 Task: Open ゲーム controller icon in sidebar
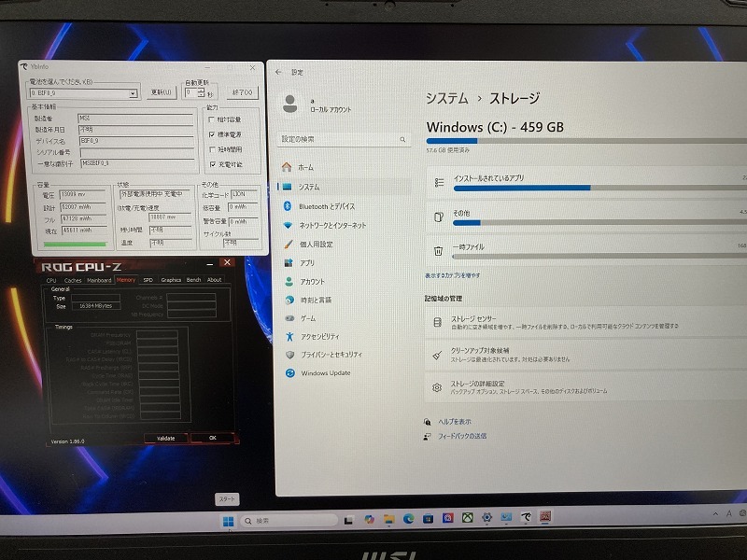tap(289, 318)
